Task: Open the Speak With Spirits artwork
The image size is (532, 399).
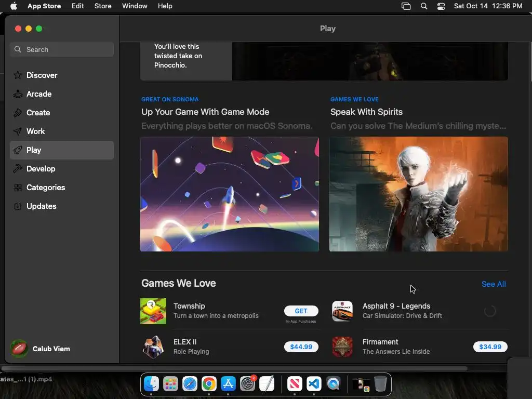Action: click(419, 194)
